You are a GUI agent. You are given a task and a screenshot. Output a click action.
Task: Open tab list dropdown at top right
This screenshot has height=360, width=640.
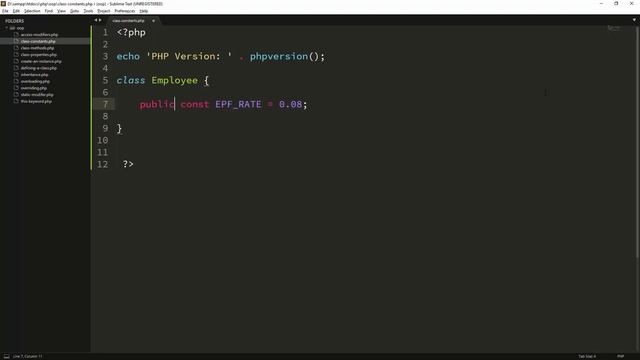(x=634, y=20)
